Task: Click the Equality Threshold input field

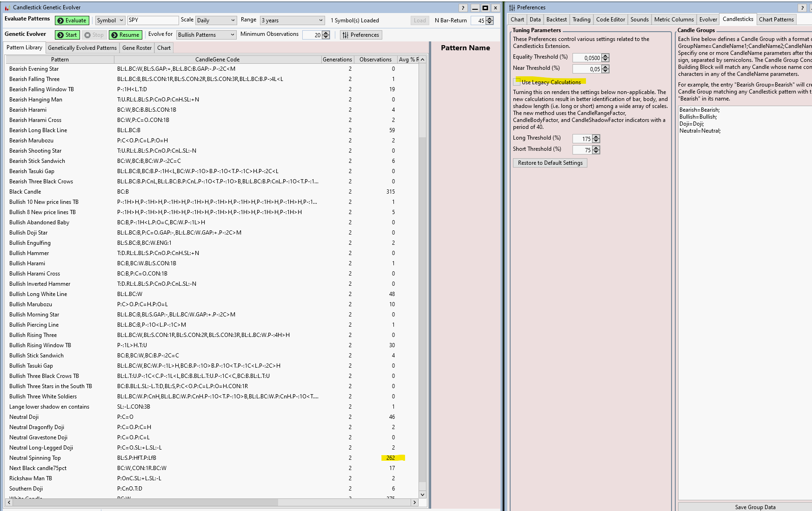Action: coord(587,58)
